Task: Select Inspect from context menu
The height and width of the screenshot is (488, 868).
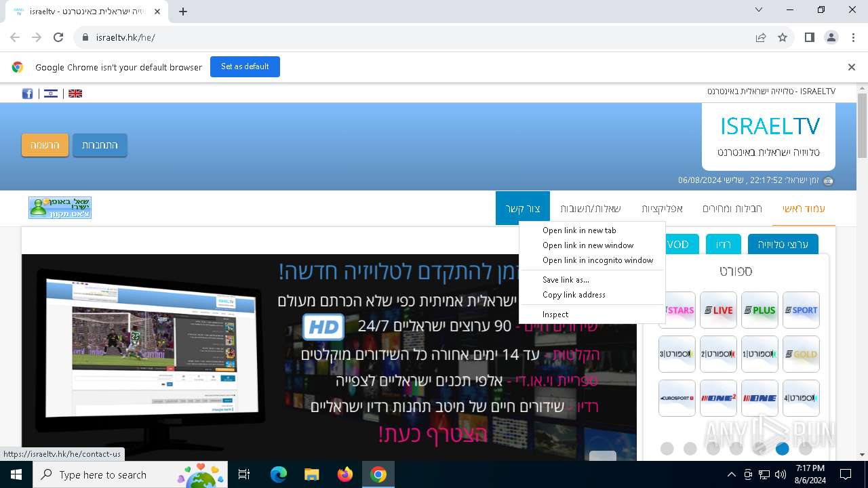Action: point(592,314)
